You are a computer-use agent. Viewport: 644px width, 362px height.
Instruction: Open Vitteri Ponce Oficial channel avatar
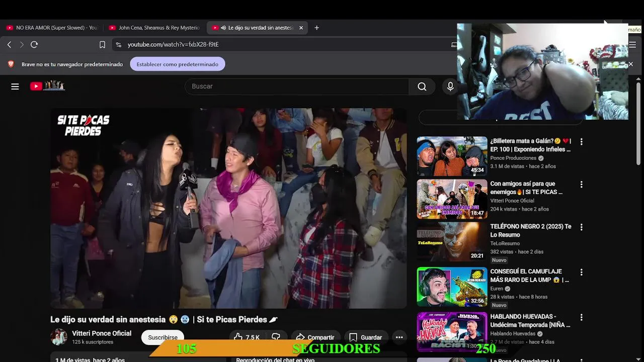point(59,337)
